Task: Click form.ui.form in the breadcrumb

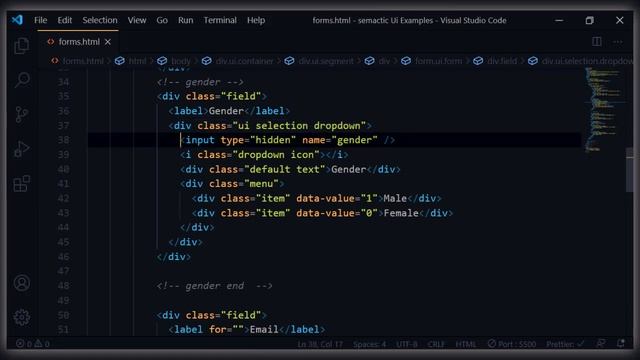Action: click(x=438, y=61)
